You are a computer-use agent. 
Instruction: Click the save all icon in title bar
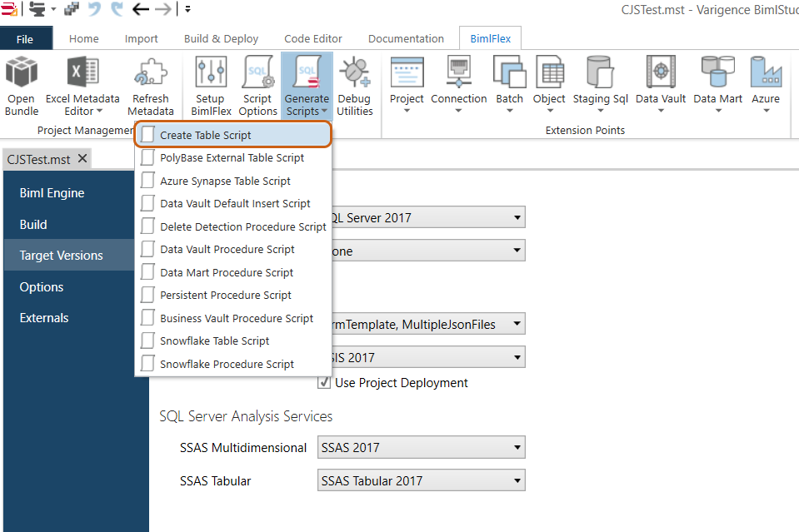72,8
